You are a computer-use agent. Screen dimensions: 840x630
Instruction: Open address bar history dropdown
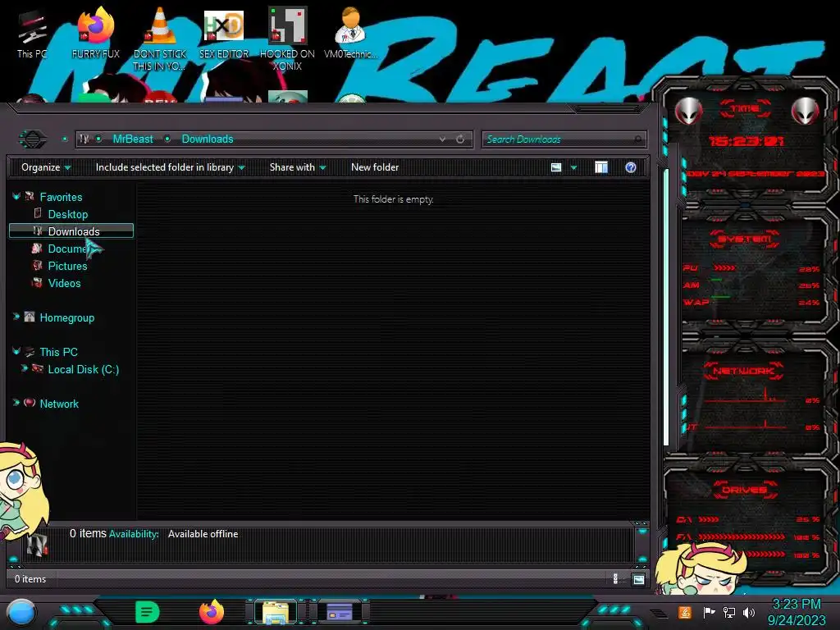442,139
